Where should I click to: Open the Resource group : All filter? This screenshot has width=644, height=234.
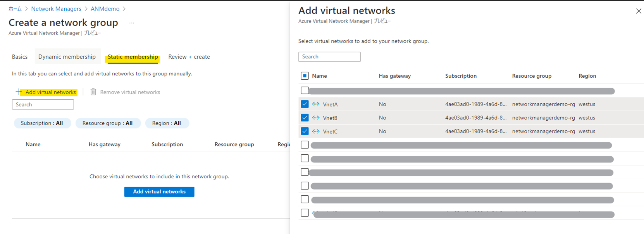click(108, 123)
